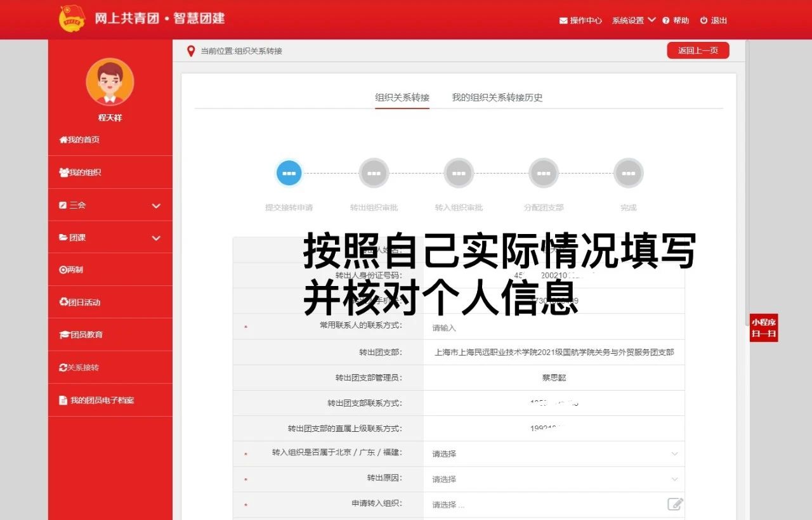Open the 转出原因 dropdown

pyautogui.click(x=554, y=479)
